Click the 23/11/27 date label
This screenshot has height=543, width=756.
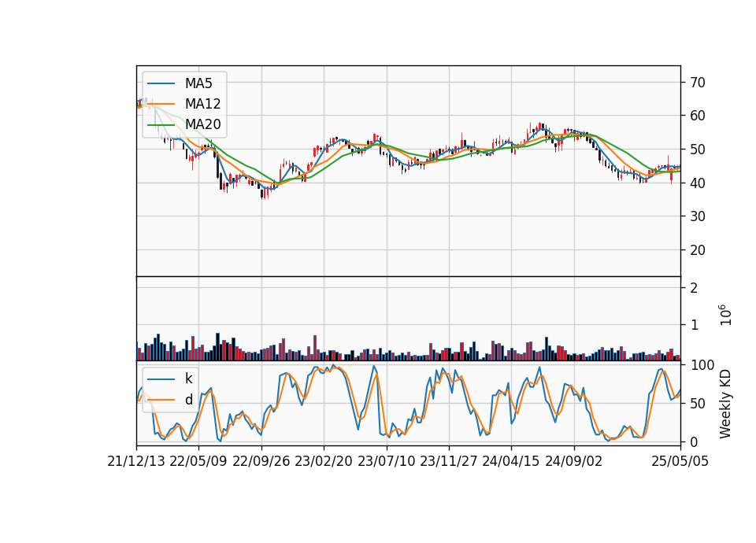[x=449, y=461]
